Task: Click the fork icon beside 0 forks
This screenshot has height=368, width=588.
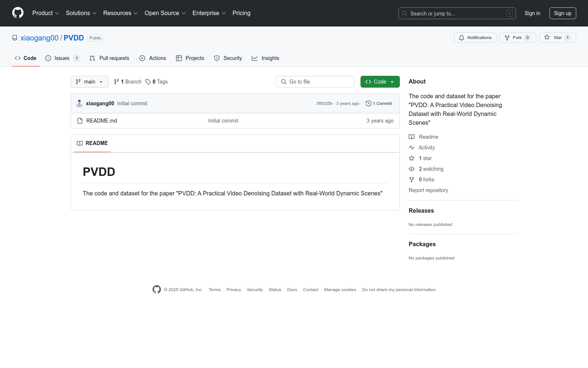Action: pos(412,180)
